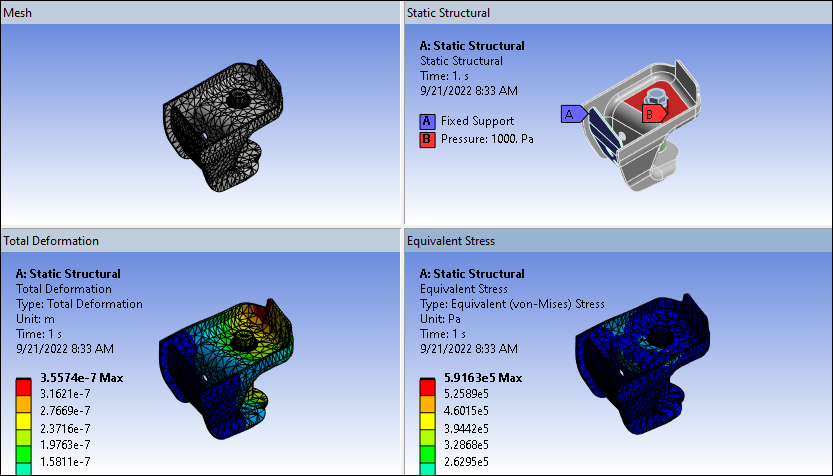Click the '5.9163e5 Max' legend value
This screenshot has width=833, height=476.
[x=483, y=378]
